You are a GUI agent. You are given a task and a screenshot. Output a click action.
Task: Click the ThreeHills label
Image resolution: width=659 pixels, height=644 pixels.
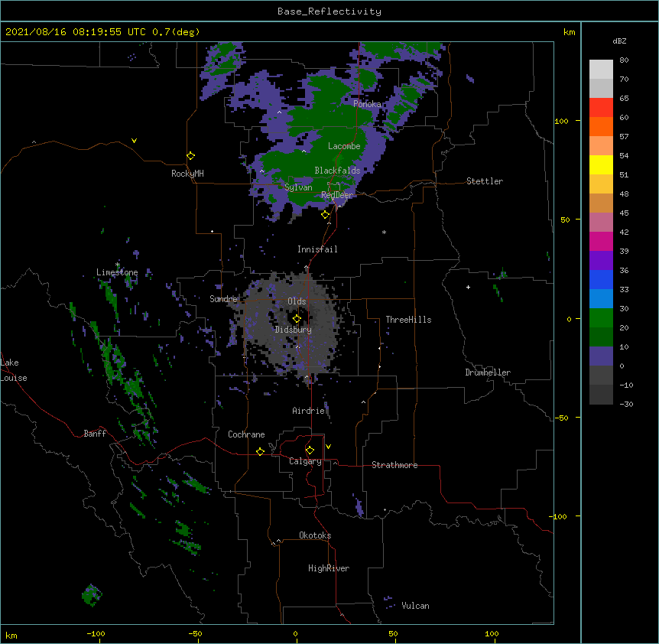click(408, 320)
